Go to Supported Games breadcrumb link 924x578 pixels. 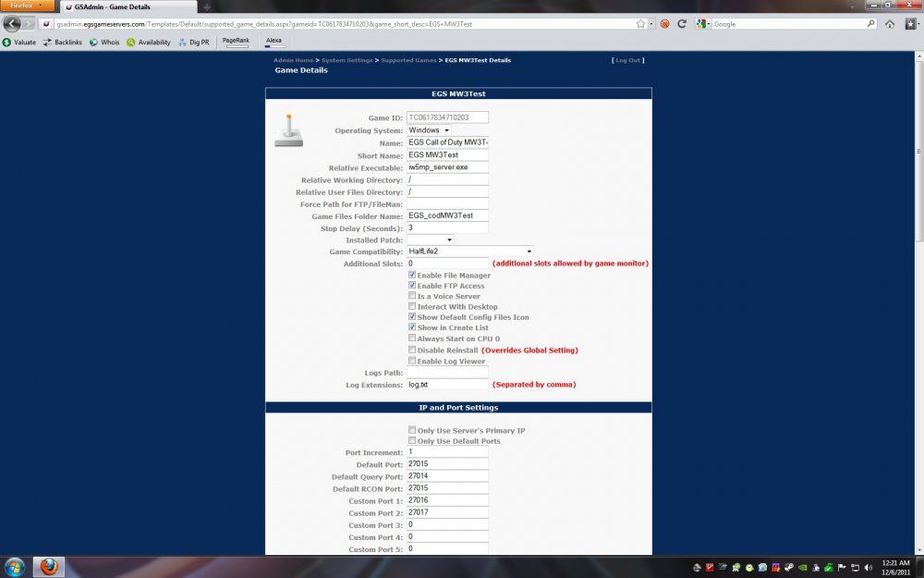click(408, 60)
